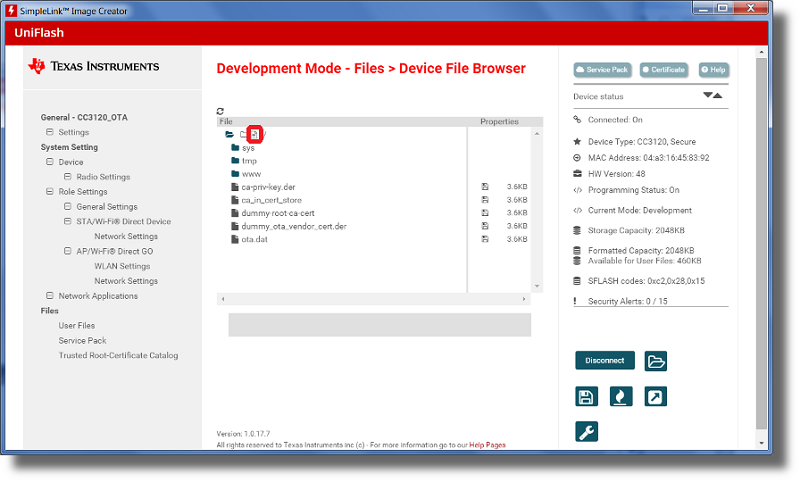Click the wrench tools button
Image resolution: width=800 pixels, height=482 pixels.
point(587,432)
